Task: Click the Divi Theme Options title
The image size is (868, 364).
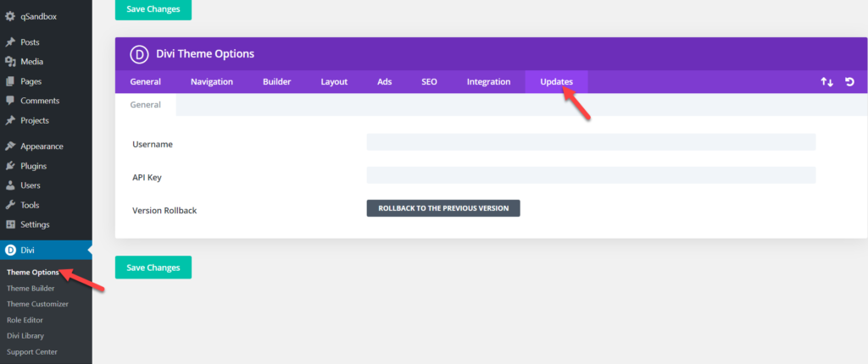Action: 205,53
